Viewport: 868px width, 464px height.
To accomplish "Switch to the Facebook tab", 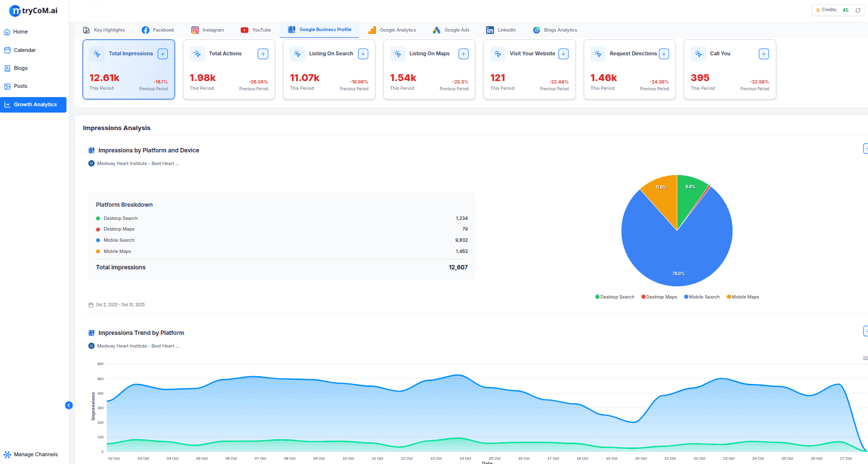I will [x=158, y=30].
